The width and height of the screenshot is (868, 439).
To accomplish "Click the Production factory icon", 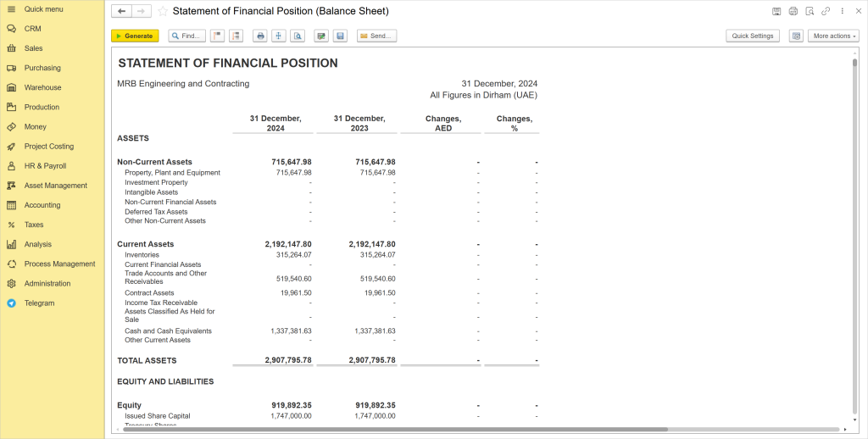I will (11, 107).
